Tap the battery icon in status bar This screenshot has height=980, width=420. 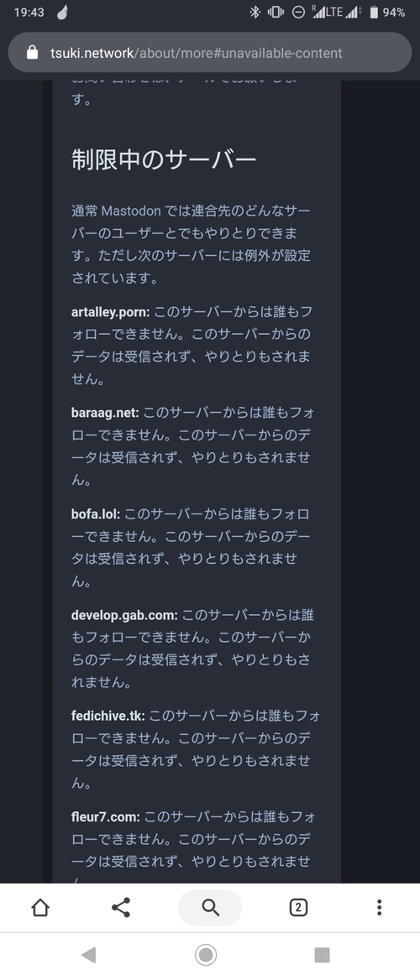point(374,12)
